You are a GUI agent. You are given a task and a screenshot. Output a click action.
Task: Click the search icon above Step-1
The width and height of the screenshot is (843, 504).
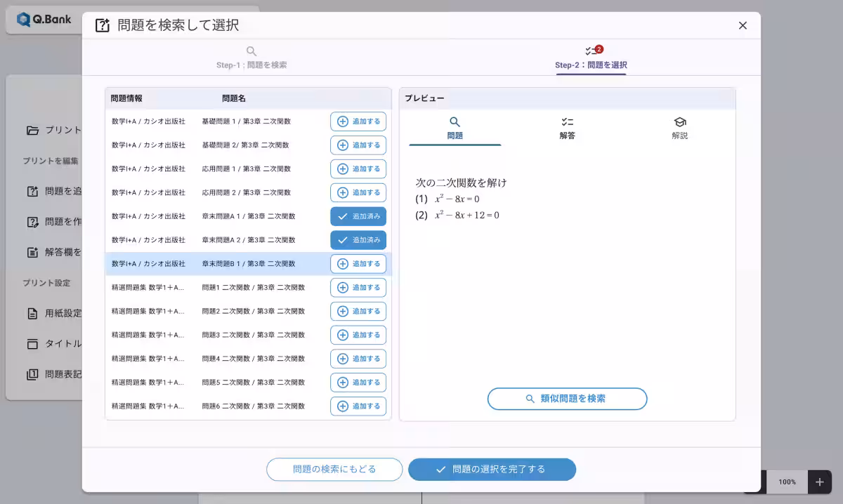(251, 51)
